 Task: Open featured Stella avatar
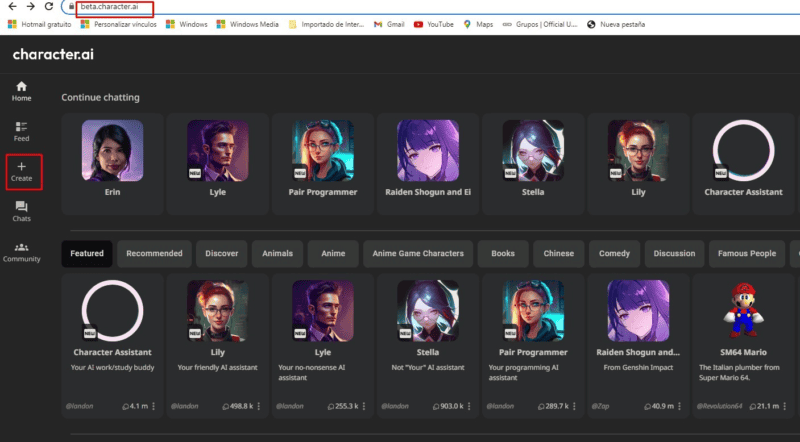428,310
